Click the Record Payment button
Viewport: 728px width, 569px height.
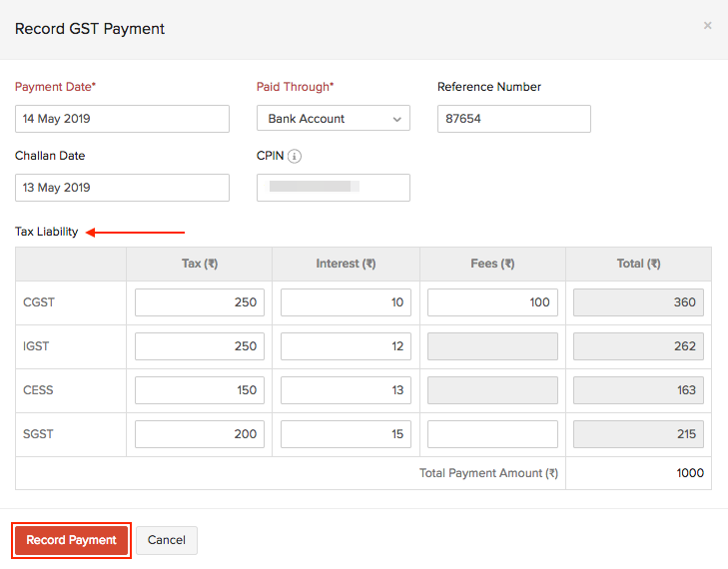[x=72, y=540]
